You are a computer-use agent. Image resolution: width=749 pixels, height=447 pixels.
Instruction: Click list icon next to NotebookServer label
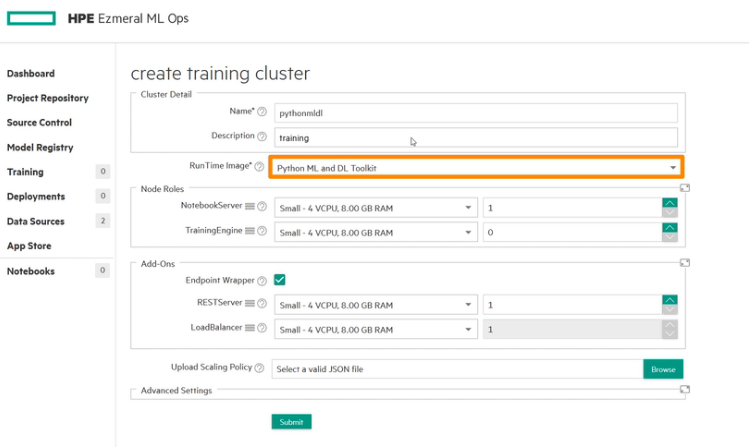coord(250,208)
